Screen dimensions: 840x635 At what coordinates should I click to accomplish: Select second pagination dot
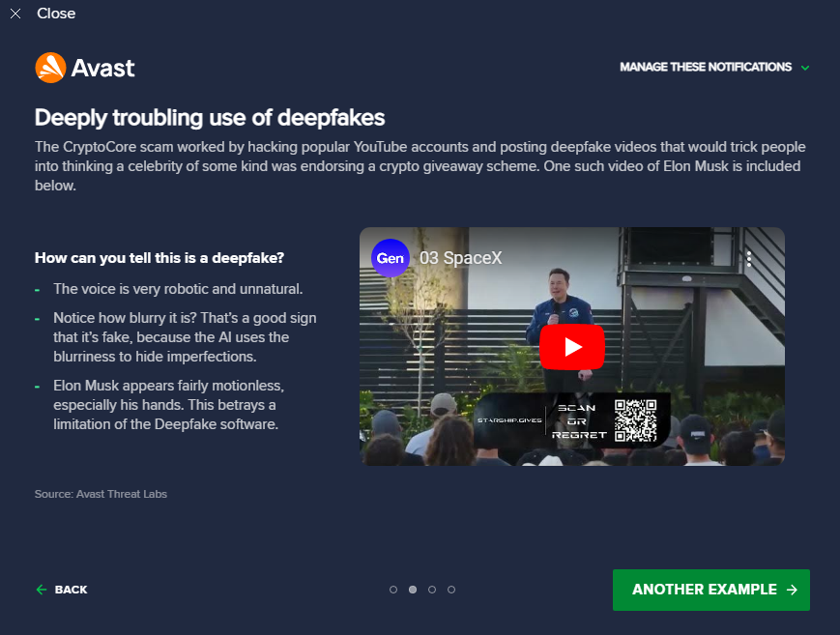[413, 590]
